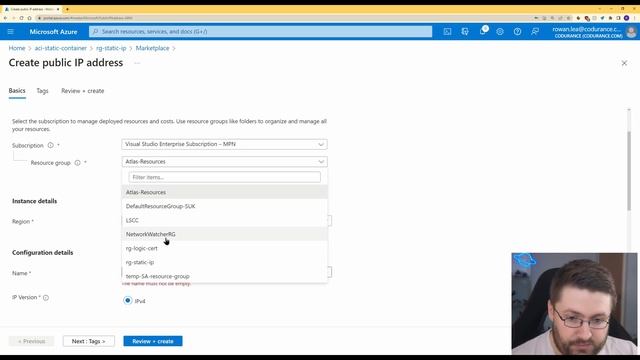This screenshot has width=640, height=360.
Task: Go to Home breadcrumb
Action: pos(17,48)
